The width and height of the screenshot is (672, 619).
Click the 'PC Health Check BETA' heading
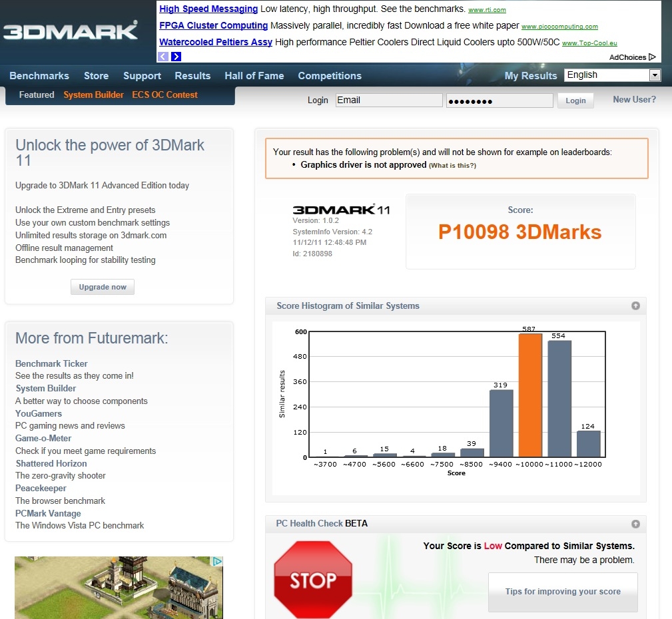pyautogui.click(x=322, y=523)
